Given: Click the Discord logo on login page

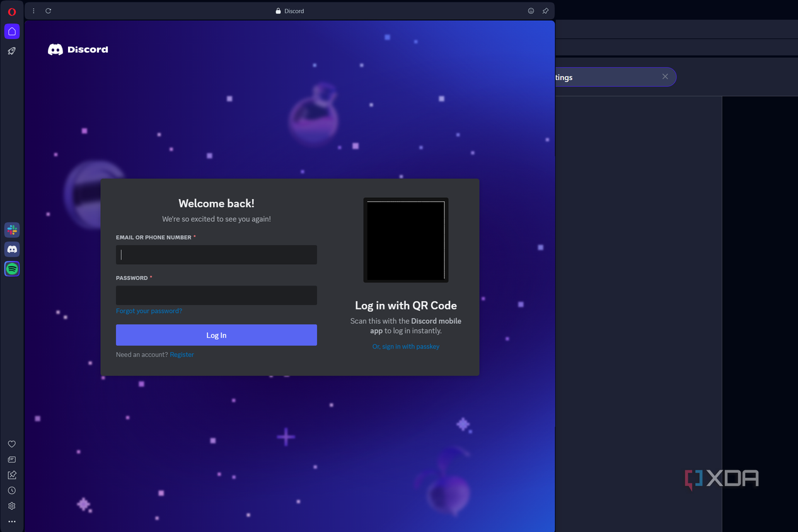Looking at the screenshot, I should [78, 49].
